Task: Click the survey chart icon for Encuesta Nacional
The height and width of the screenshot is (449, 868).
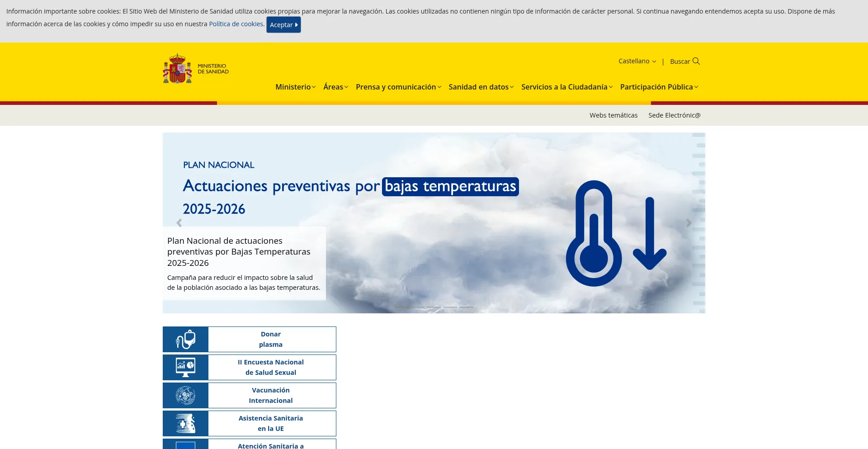Action: 185,368
